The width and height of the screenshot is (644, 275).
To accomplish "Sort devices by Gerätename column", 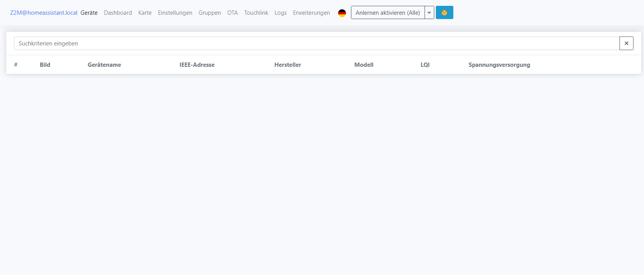I will tap(104, 65).
